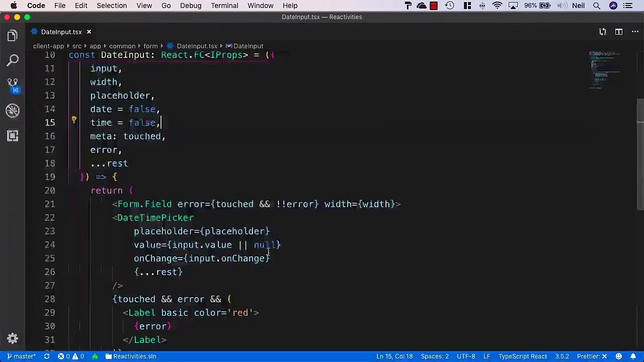Screen dimensions: 644x362
Task: Click the paint roller menu bar icon
Action: tap(408, 6)
